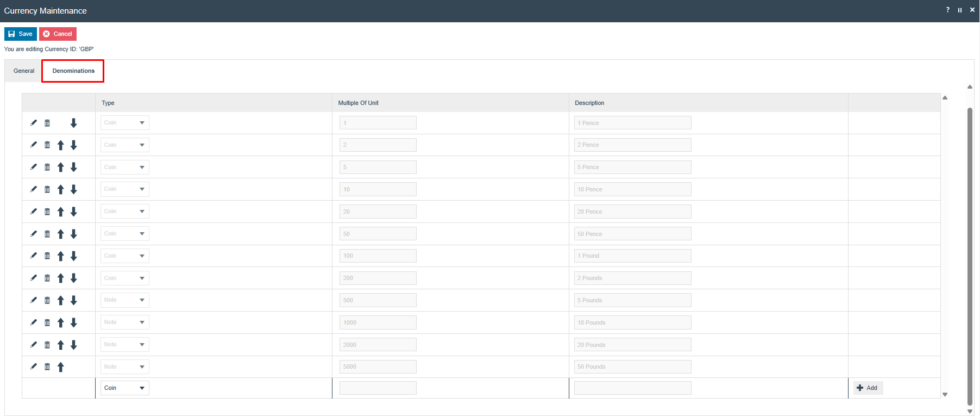Viewport: 980px width, 416px height.
Task: Edit the 5 Pounds note row
Action: point(34,300)
